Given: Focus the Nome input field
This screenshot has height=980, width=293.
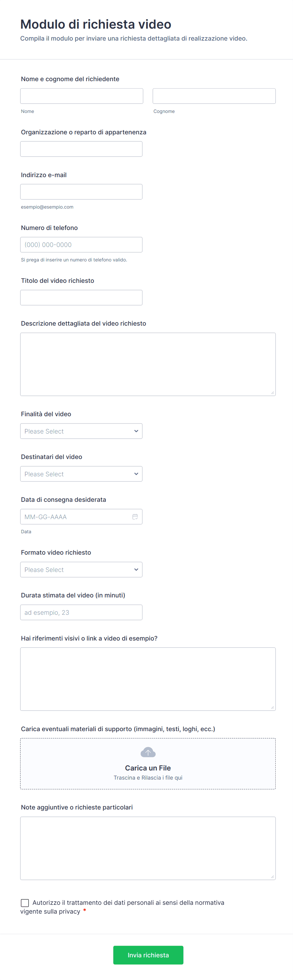Looking at the screenshot, I should pyautogui.click(x=82, y=96).
